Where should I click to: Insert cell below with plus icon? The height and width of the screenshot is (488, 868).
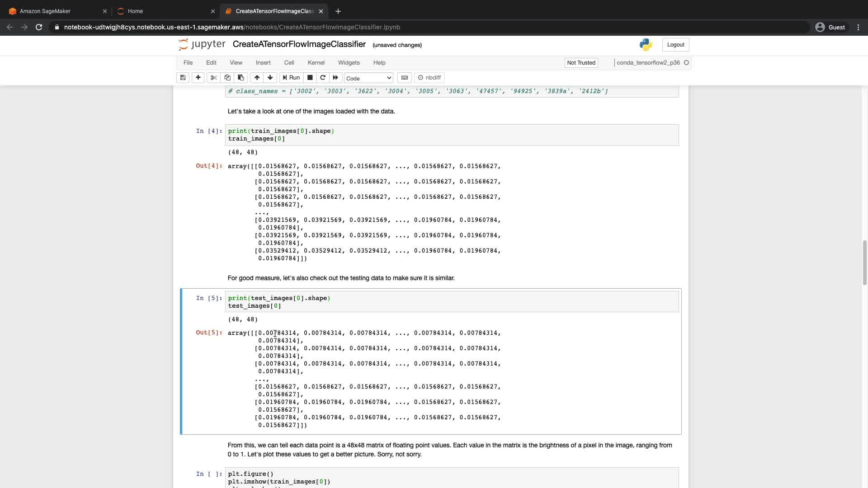pos(198,78)
